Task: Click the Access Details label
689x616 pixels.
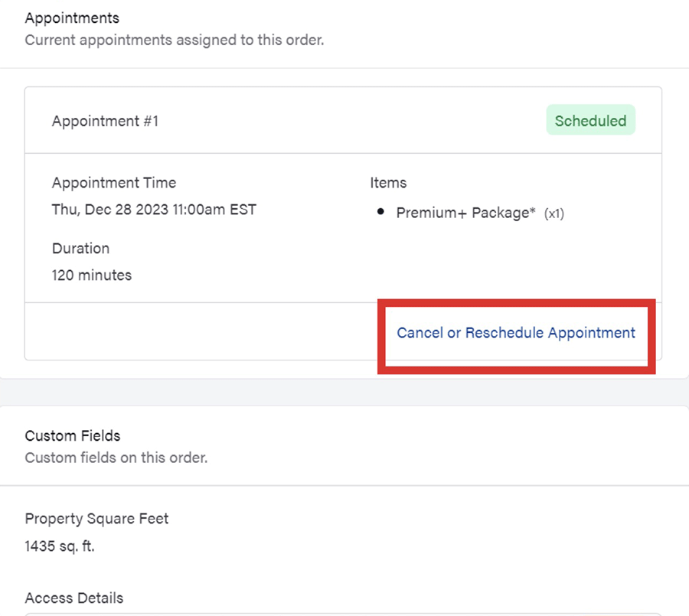Action: click(73, 598)
